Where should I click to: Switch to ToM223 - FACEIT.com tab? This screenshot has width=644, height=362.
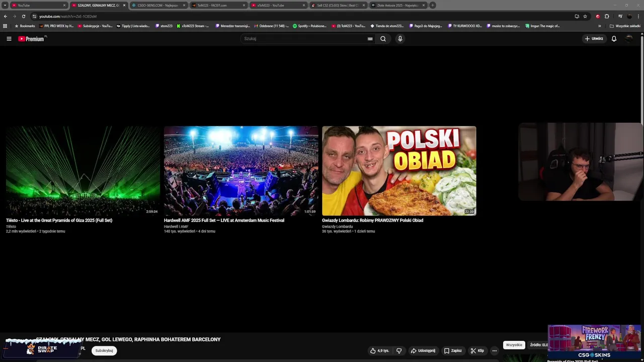pyautogui.click(x=218, y=5)
